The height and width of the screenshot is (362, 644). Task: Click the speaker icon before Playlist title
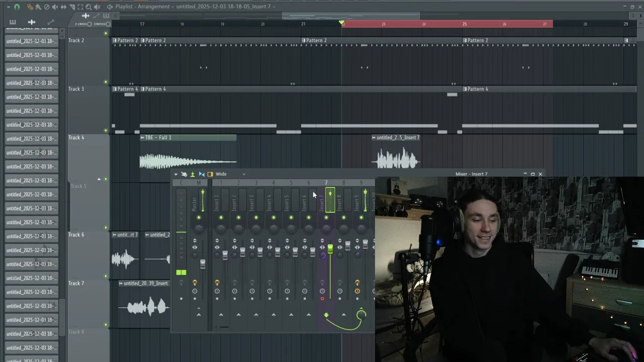[x=110, y=7]
